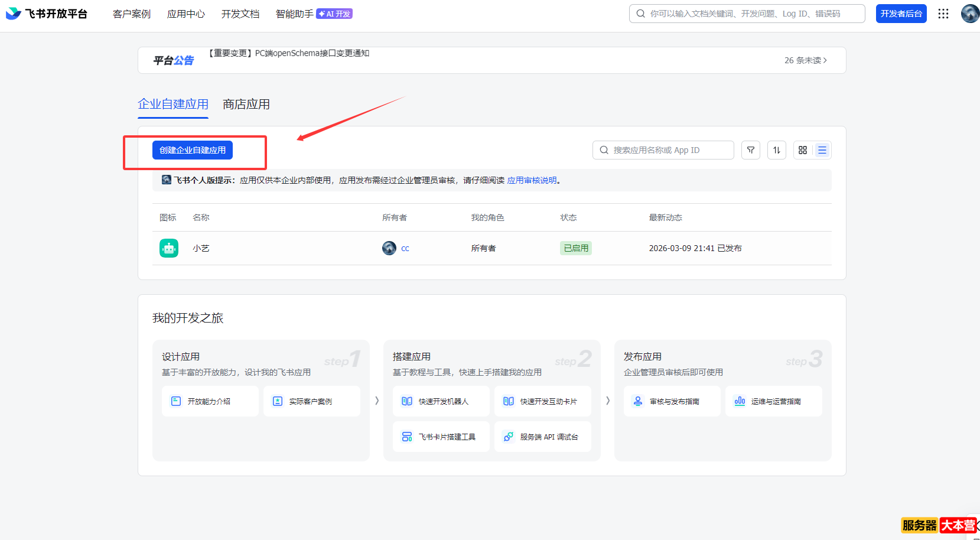Open the 开发文档 menu
The width and height of the screenshot is (980, 540).
240,14
